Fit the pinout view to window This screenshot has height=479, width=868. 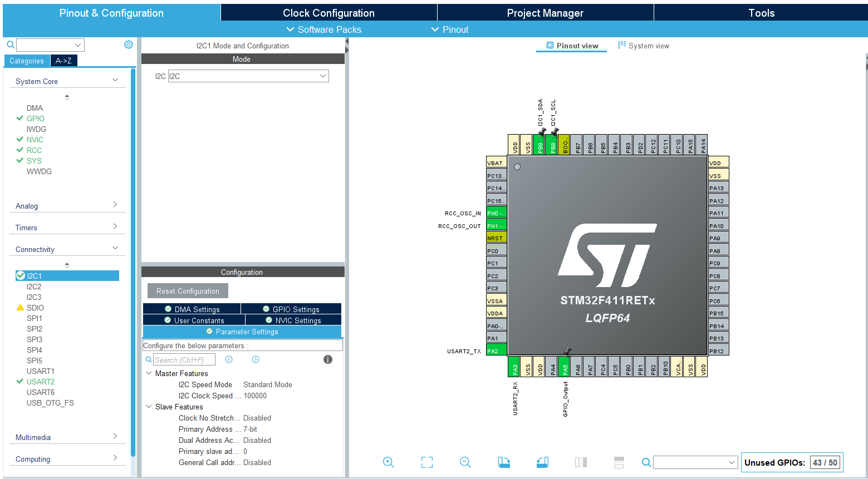point(427,462)
